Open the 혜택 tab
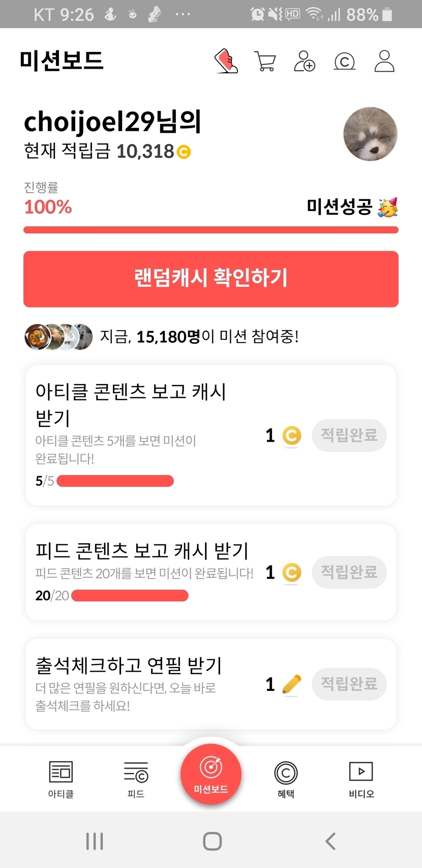Image resolution: width=422 pixels, height=868 pixels. pyautogui.click(x=286, y=779)
